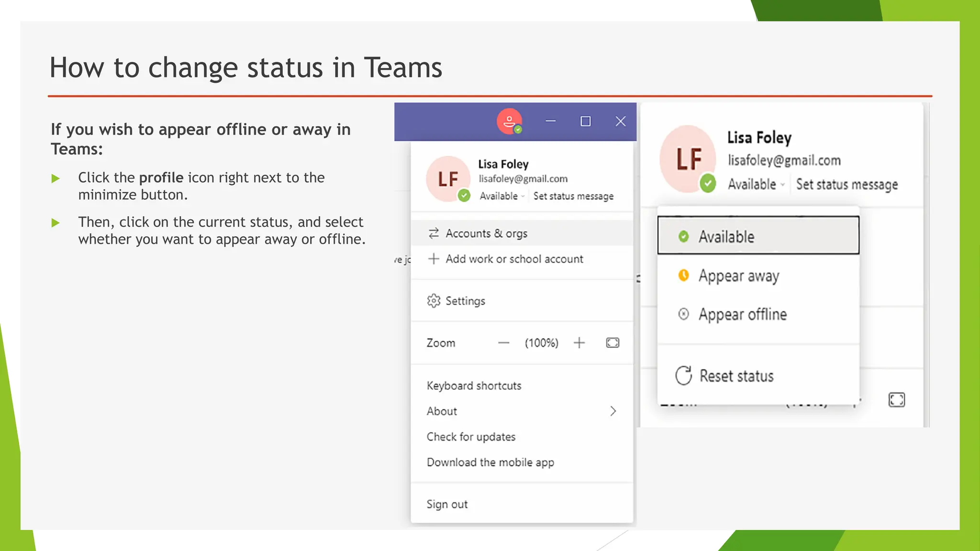Open Settings from the profile menu
The height and width of the screenshot is (551, 980).
[x=522, y=301]
